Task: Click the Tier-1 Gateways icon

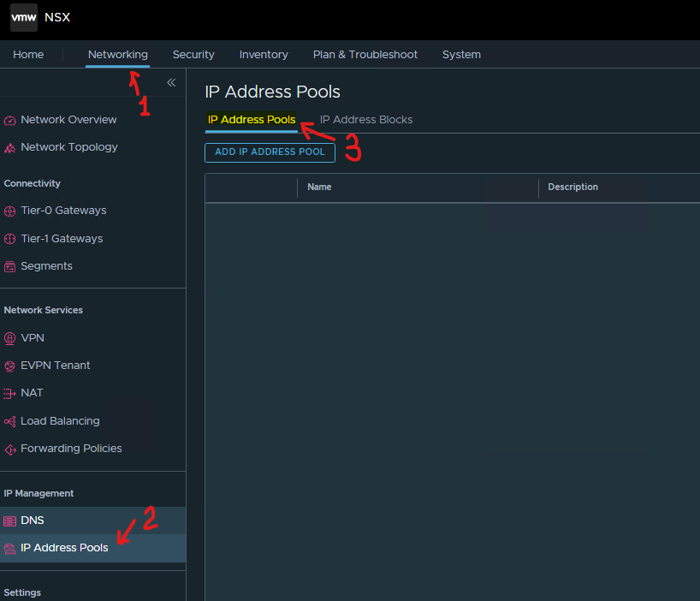Action: [10, 239]
